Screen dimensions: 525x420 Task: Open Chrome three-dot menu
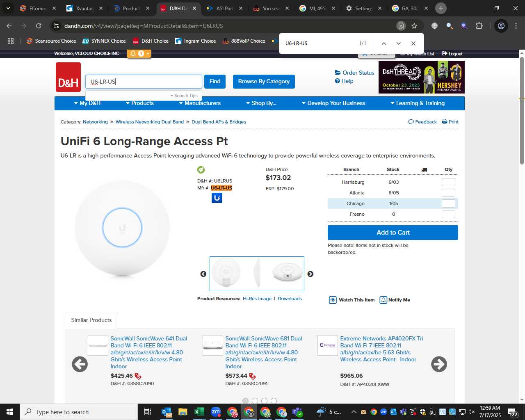[516, 26]
